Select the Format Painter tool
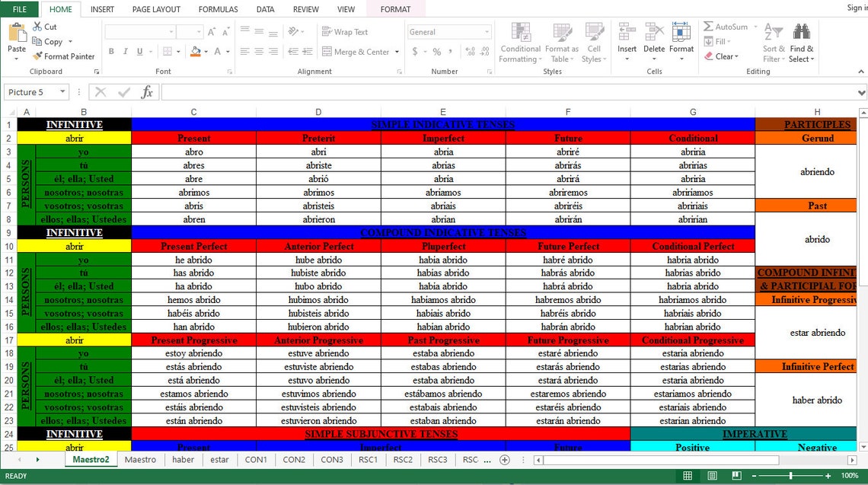This screenshot has height=485, width=868. [x=63, y=56]
